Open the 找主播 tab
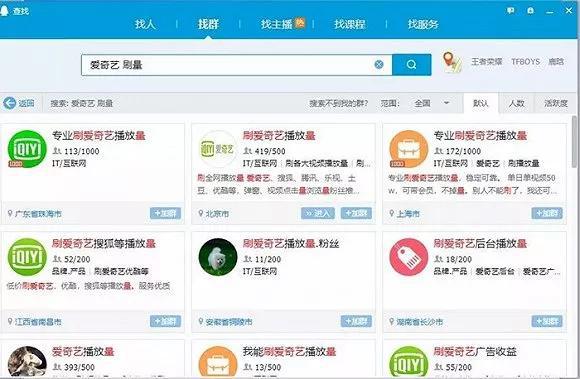Screen dimensions: 580x379 point(277,24)
